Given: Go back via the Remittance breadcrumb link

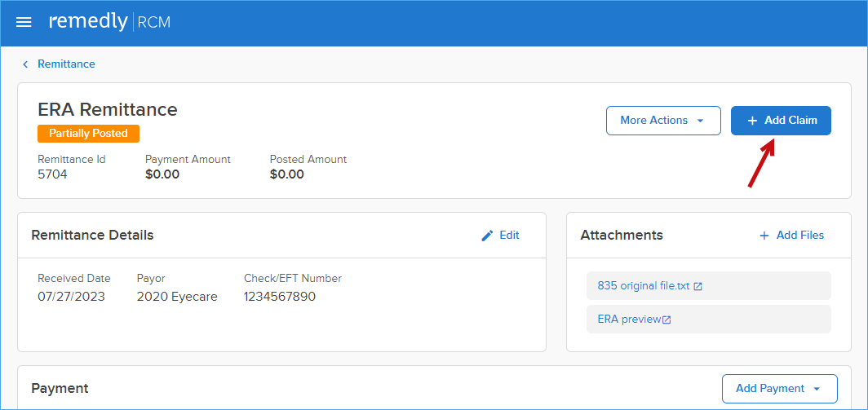Looking at the screenshot, I should point(66,64).
